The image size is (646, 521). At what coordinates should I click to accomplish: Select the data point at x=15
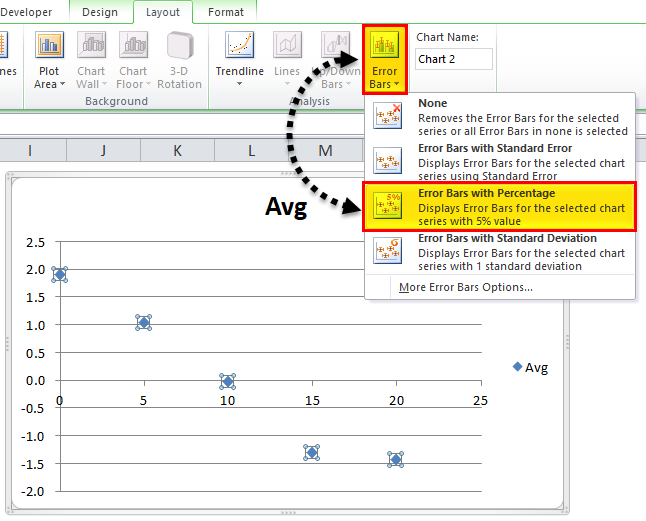[311, 452]
